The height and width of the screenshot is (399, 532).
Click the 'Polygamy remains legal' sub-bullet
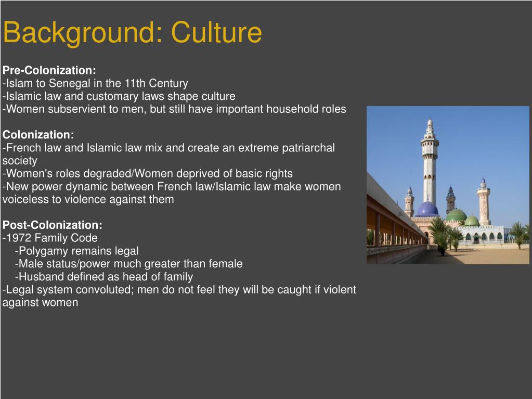(x=76, y=251)
